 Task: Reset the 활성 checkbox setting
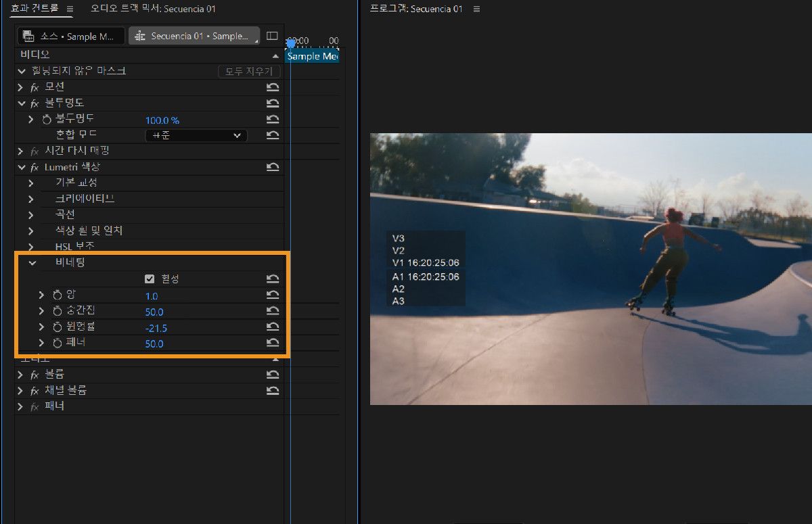coord(273,279)
